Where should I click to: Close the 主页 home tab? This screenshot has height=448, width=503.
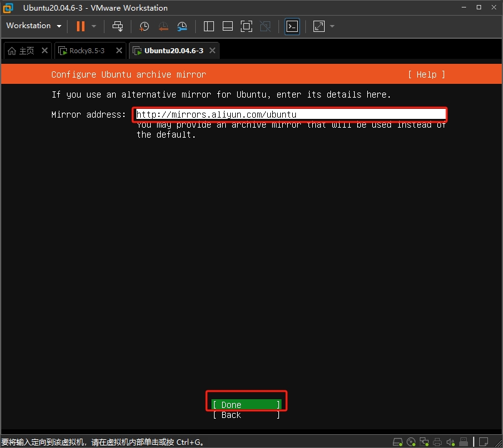pyautogui.click(x=44, y=51)
